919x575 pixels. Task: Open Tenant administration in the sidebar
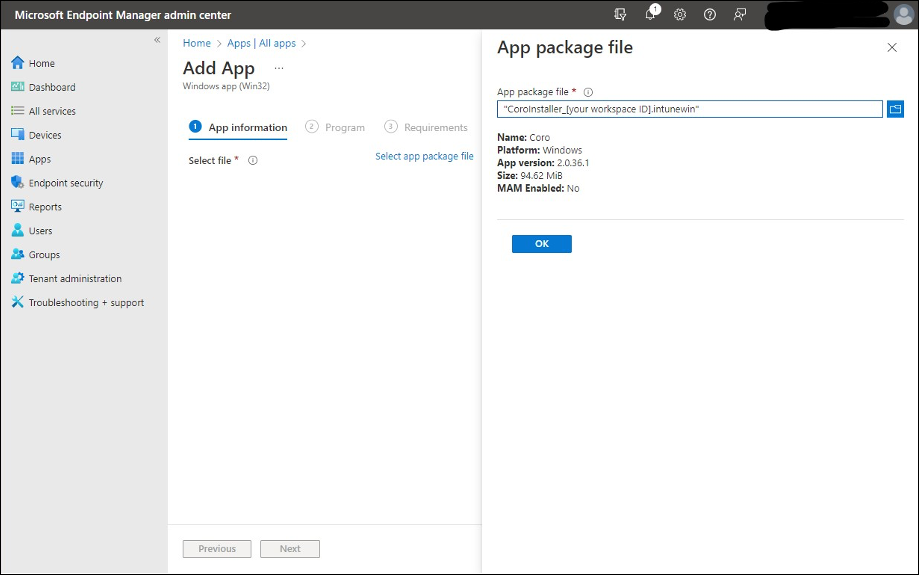75,279
